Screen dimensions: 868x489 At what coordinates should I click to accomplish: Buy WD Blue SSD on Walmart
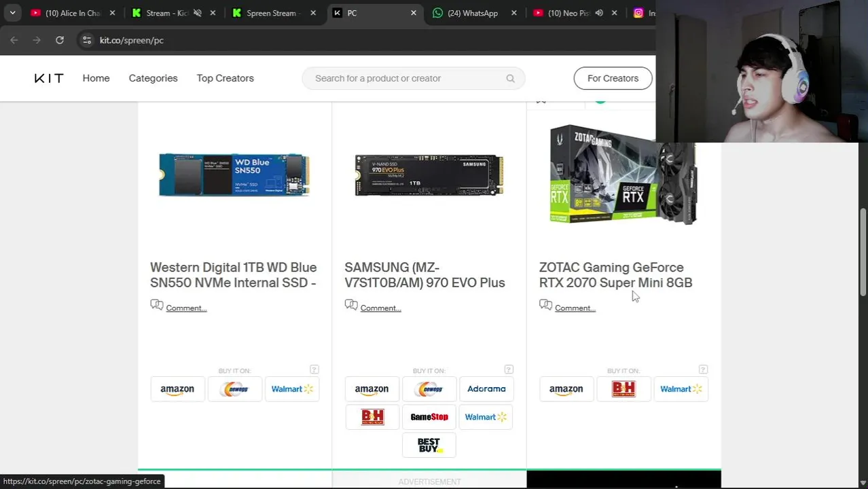click(292, 389)
